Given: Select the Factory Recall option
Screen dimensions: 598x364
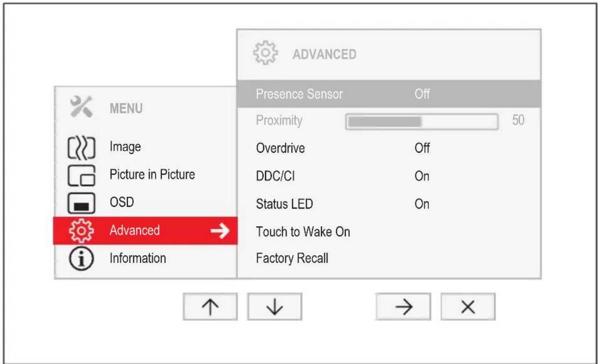Looking at the screenshot, I should pos(292,259).
